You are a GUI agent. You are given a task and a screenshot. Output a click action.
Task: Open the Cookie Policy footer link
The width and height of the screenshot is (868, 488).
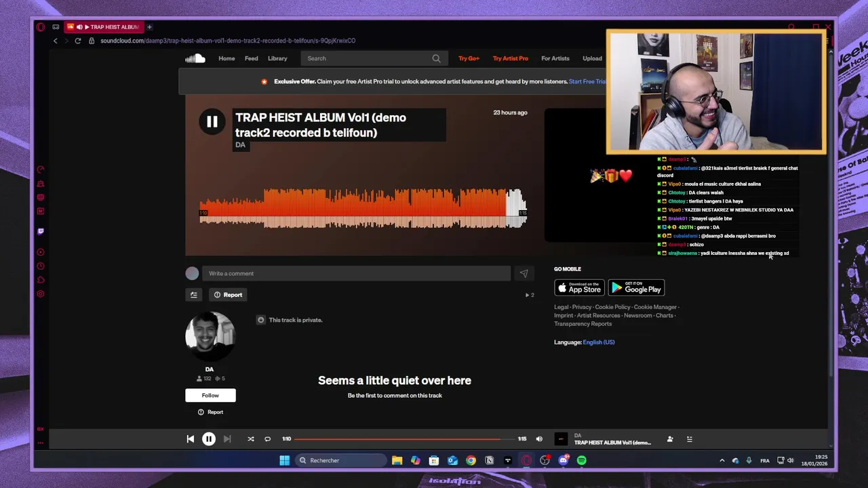pos(612,307)
